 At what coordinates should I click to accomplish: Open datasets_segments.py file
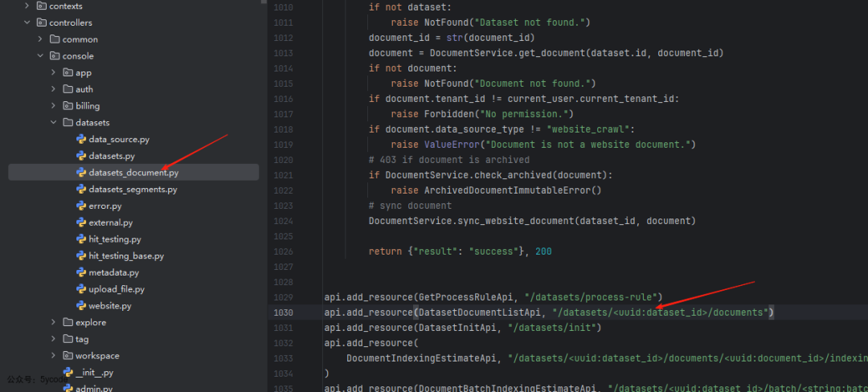(x=133, y=190)
